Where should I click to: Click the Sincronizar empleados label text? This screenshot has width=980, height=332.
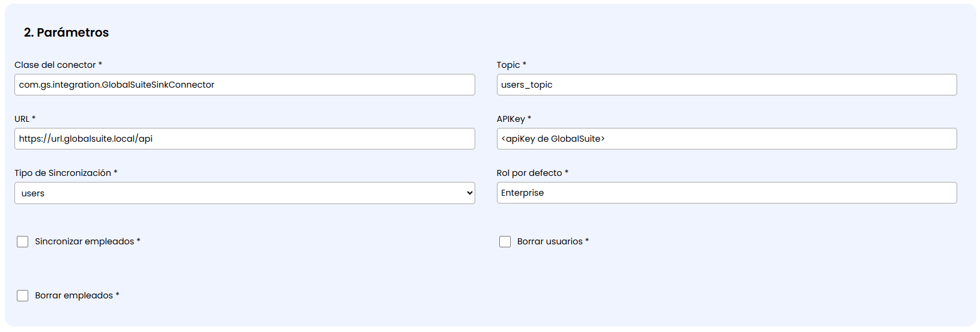click(84, 241)
